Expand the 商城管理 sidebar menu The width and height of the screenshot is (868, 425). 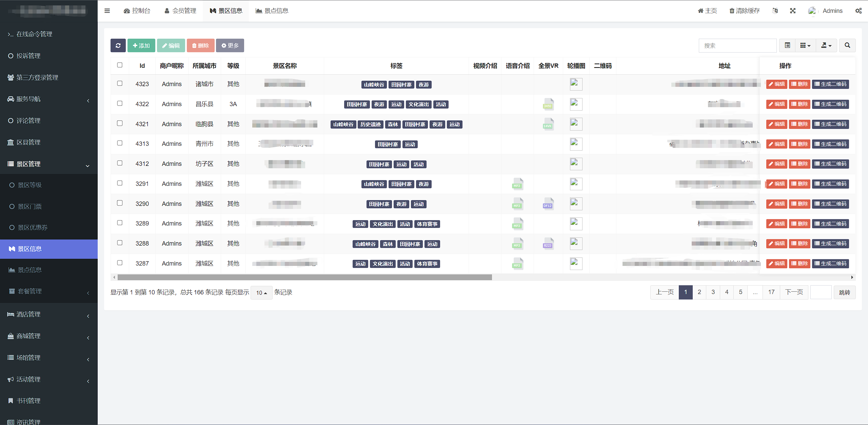pyautogui.click(x=49, y=336)
